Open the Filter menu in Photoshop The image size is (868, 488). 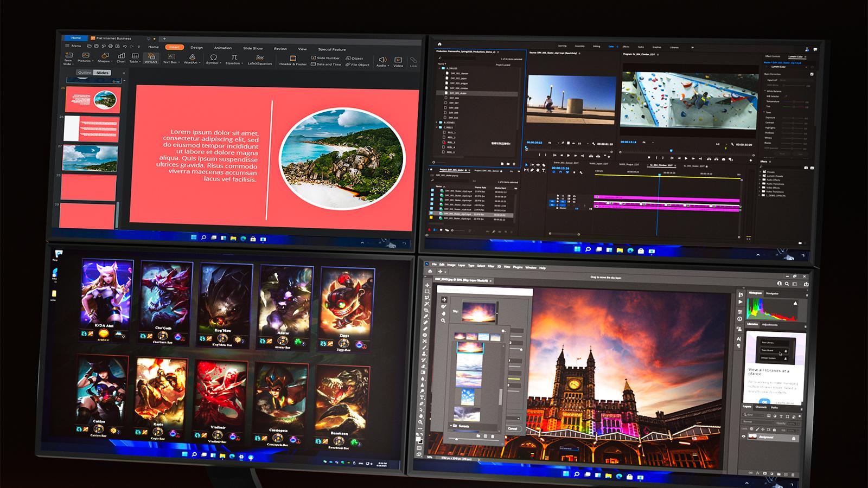click(490, 266)
